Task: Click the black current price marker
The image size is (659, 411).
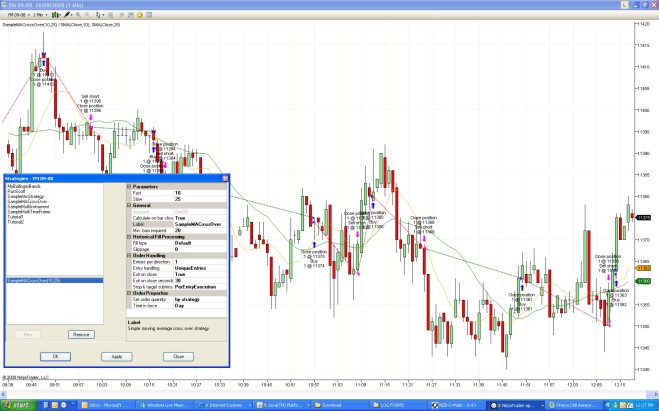Action: [x=643, y=217]
